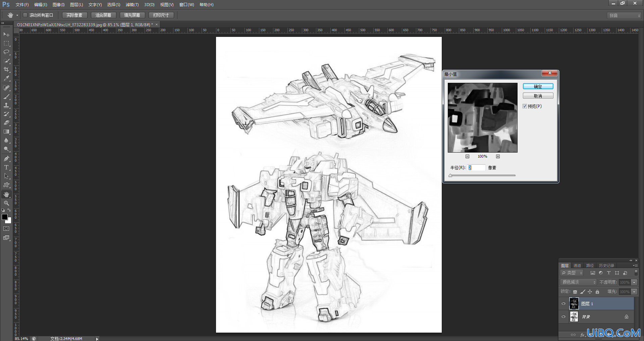Select the Custom Shape tool
The width and height of the screenshot is (644, 341).
coord(6,185)
